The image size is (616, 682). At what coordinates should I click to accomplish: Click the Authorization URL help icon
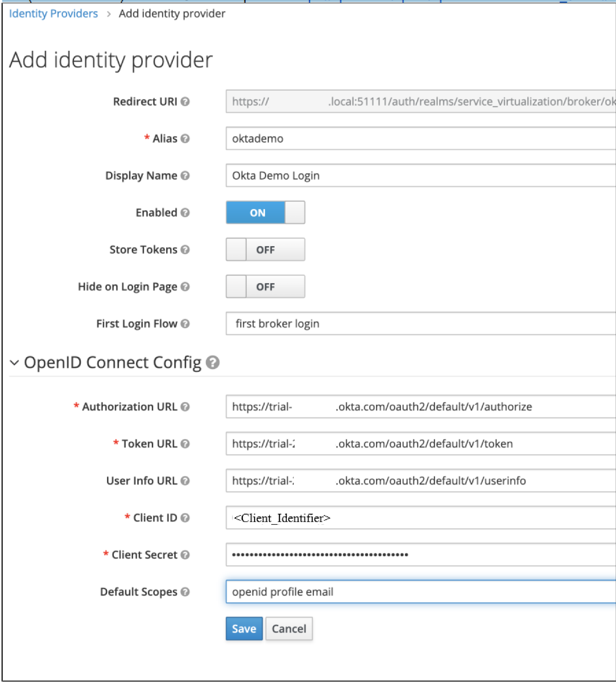(x=185, y=407)
